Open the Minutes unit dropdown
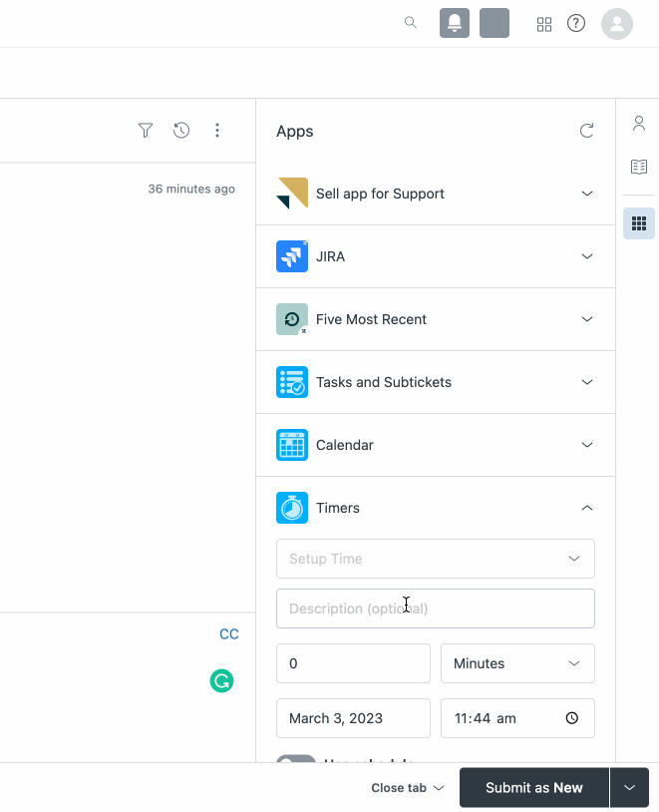The image size is (659, 812). click(x=516, y=663)
